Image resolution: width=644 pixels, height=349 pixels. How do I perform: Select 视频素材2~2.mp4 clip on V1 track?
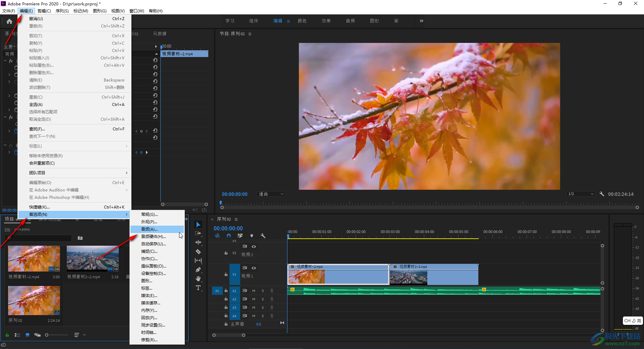pyautogui.click(x=434, y=274)
